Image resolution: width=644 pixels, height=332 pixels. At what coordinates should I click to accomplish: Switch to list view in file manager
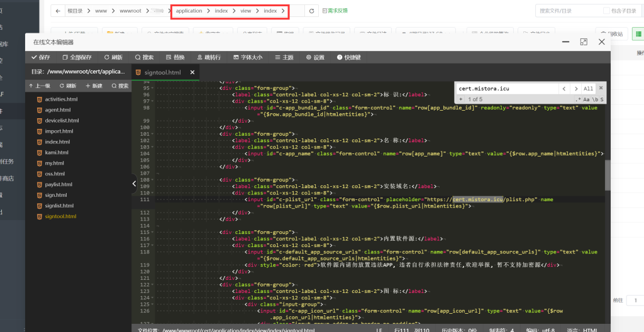point(638,34)
